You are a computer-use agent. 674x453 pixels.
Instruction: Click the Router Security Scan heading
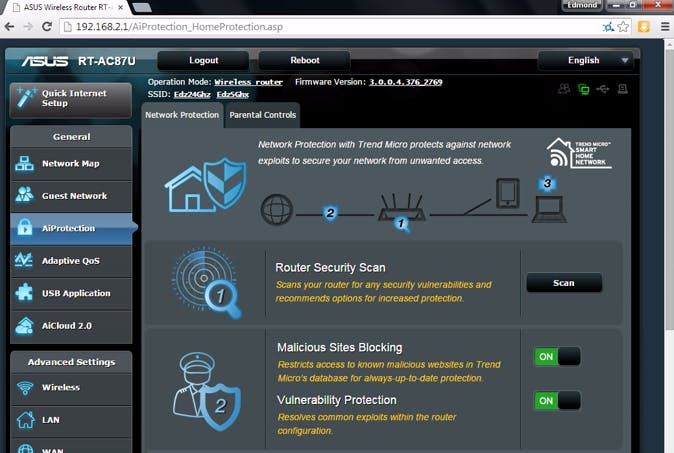pyautogui.click(x=330, y=268)
